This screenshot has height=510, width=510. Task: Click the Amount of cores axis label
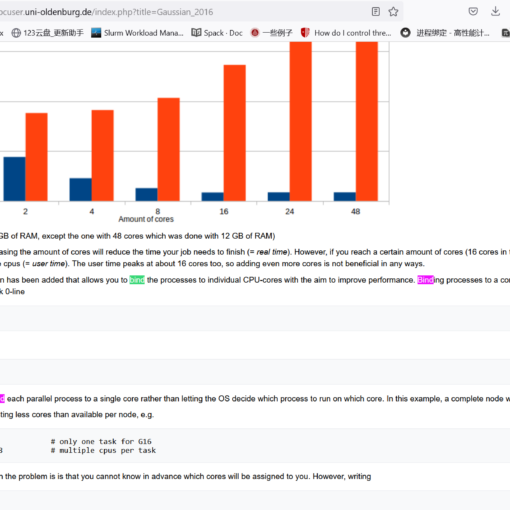tap(146, 219)
